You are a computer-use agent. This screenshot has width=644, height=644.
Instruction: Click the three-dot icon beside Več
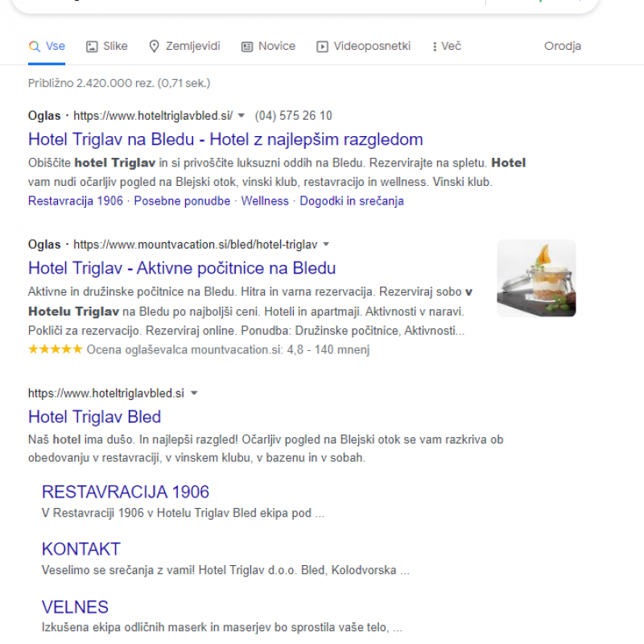tap(435, 47)
